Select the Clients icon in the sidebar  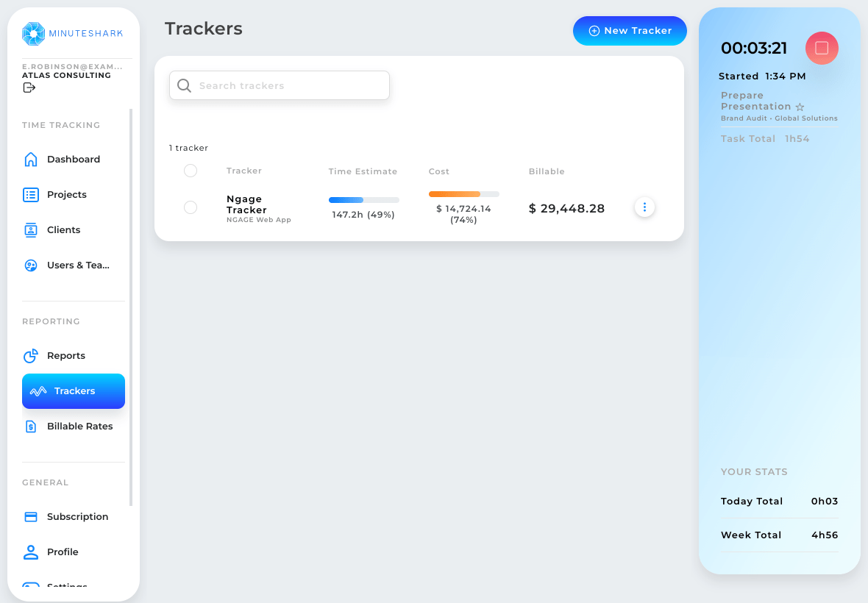point(30,229)
